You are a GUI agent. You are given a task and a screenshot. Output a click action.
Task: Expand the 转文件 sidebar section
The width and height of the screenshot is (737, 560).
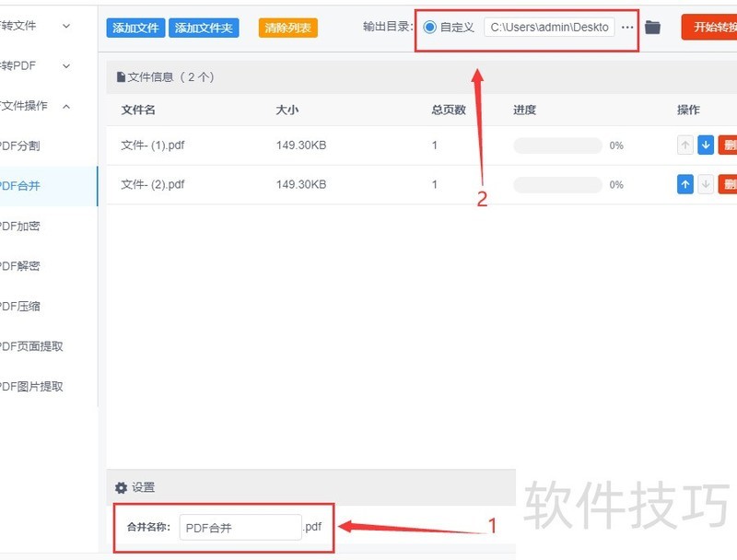click(66, 26)
